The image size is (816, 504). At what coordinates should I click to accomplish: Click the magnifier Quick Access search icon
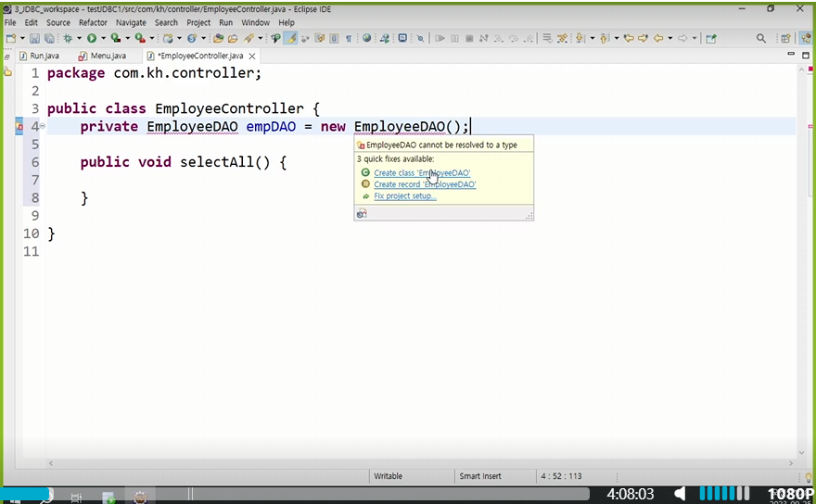(x=761, y=39)
